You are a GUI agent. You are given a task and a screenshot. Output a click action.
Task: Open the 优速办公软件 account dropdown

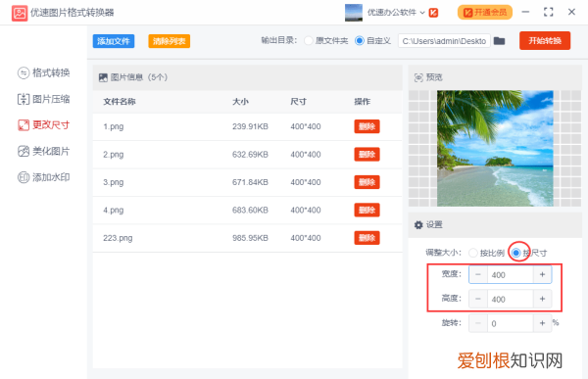396,13
